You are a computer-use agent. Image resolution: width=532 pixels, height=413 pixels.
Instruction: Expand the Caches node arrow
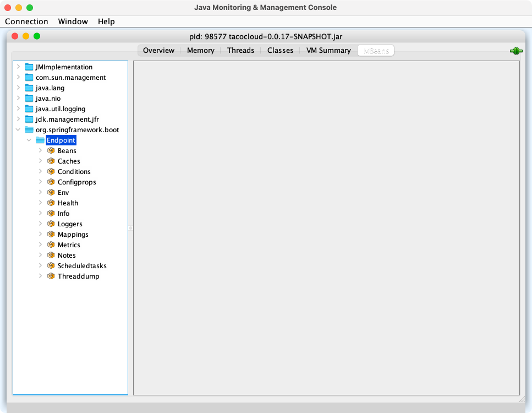pyautogui.click(x=40, y=161)
